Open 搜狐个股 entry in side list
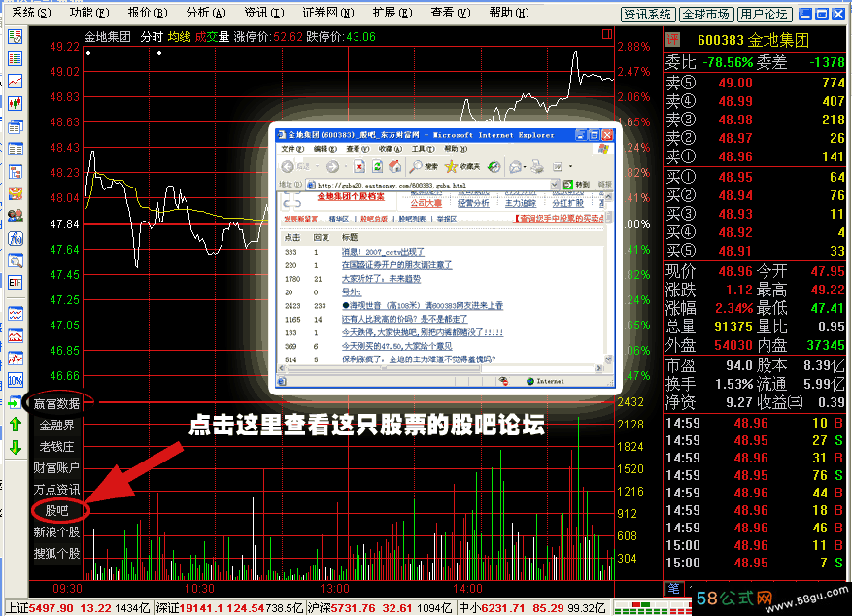The width and height of the screenshot is (852, 616). [x=56, y=554]
